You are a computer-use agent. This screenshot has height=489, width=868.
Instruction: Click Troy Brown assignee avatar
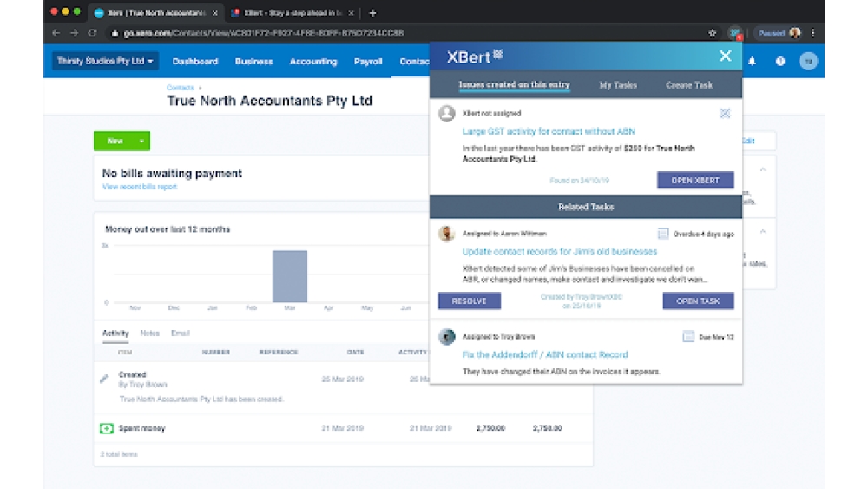[x=447, y=337]
